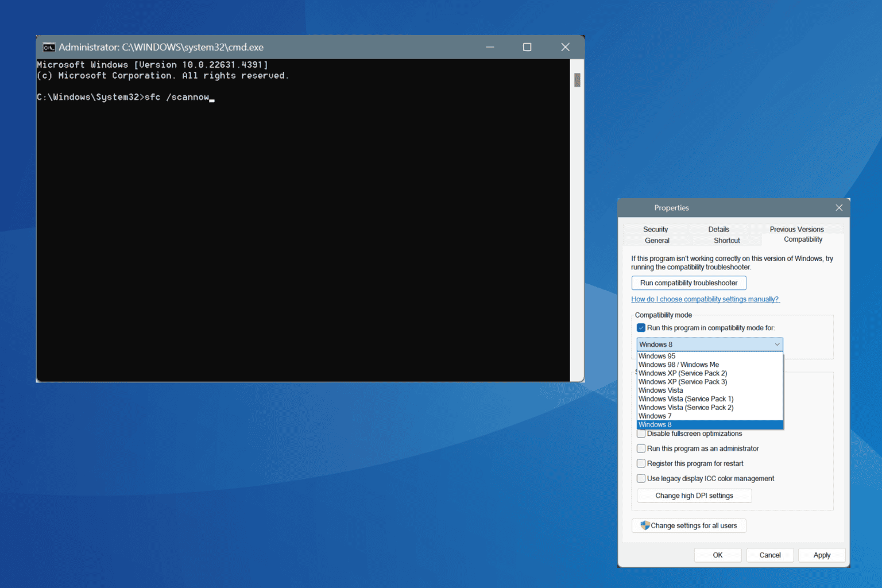Confirm with the OK button
882x588 pixels.
pos(718,555)
